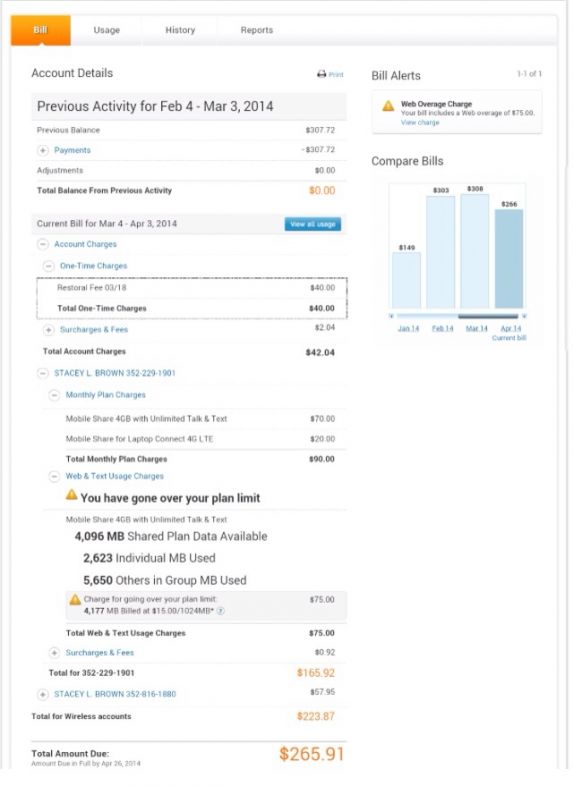The image size is (573, 786).
Task: Click the dark handle of the bill comparison slider
Action: tap(488, 316)
